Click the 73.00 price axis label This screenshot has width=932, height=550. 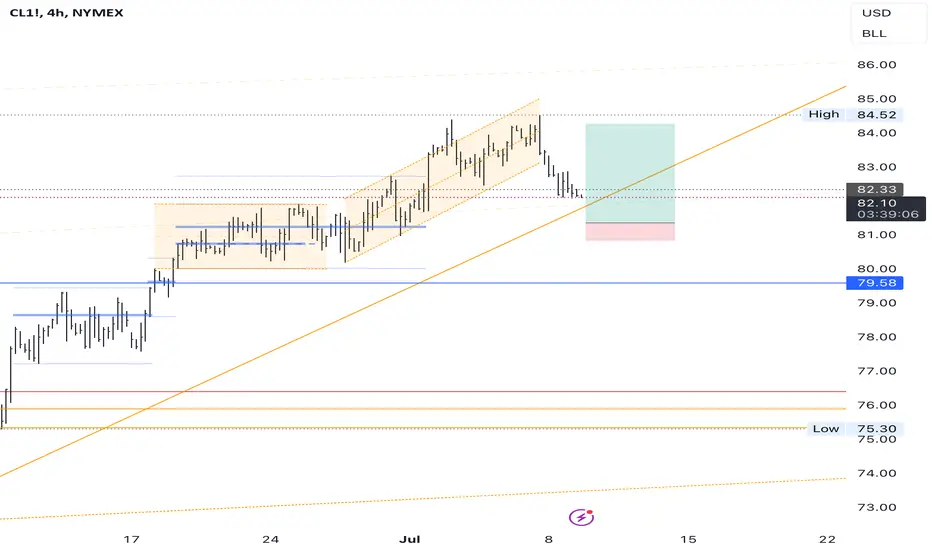point(876,507)
